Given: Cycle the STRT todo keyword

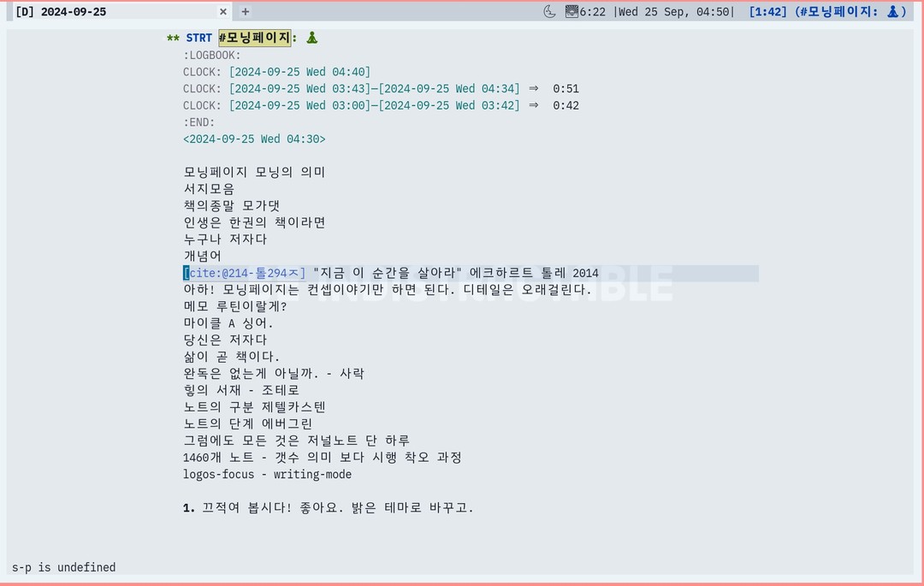Looking at the screenshot, I should pyautogui.click(x=198, y=38).
